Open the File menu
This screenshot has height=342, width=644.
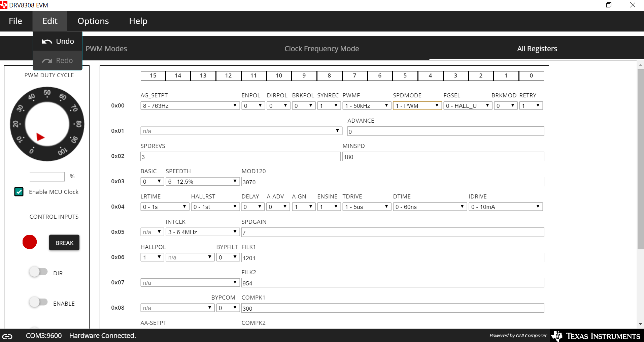tap(15, 21)
